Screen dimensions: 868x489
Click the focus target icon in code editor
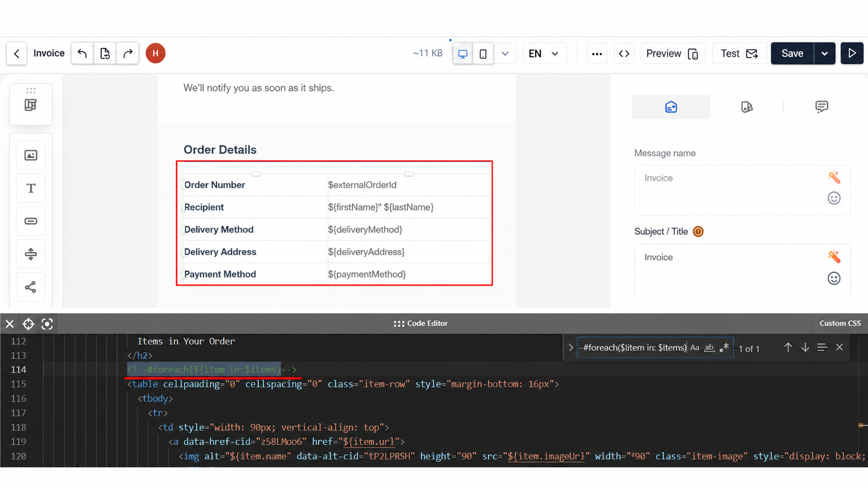click(47, 324)
